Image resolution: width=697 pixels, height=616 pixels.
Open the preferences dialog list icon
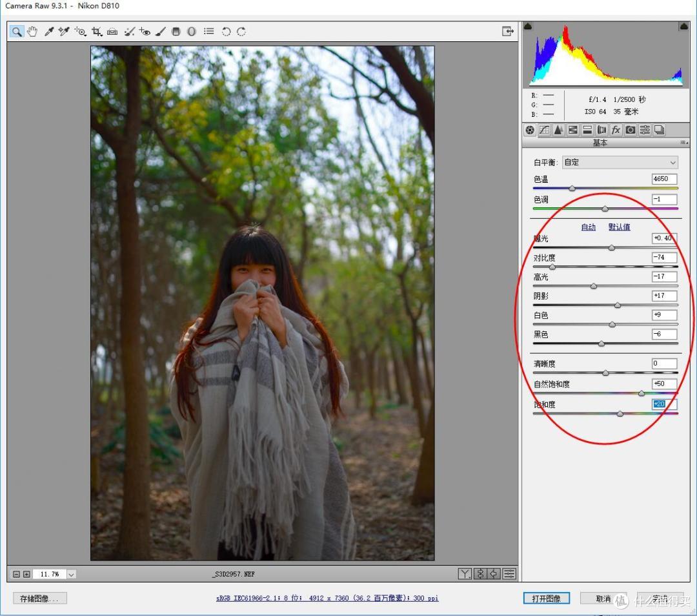tap(209, 31)
